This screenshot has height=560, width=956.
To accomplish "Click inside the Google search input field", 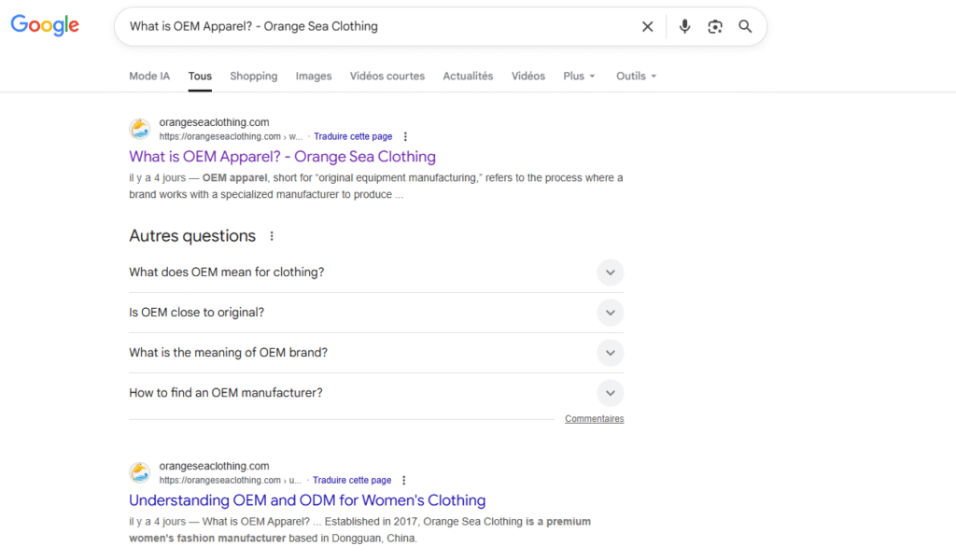I will [373, 27].
